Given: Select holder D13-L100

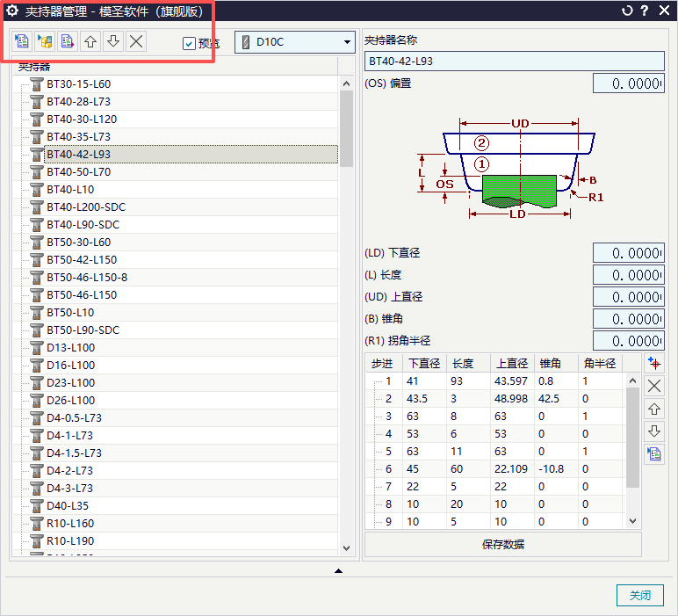Looking at the screenshot, I should click(70, 348).
